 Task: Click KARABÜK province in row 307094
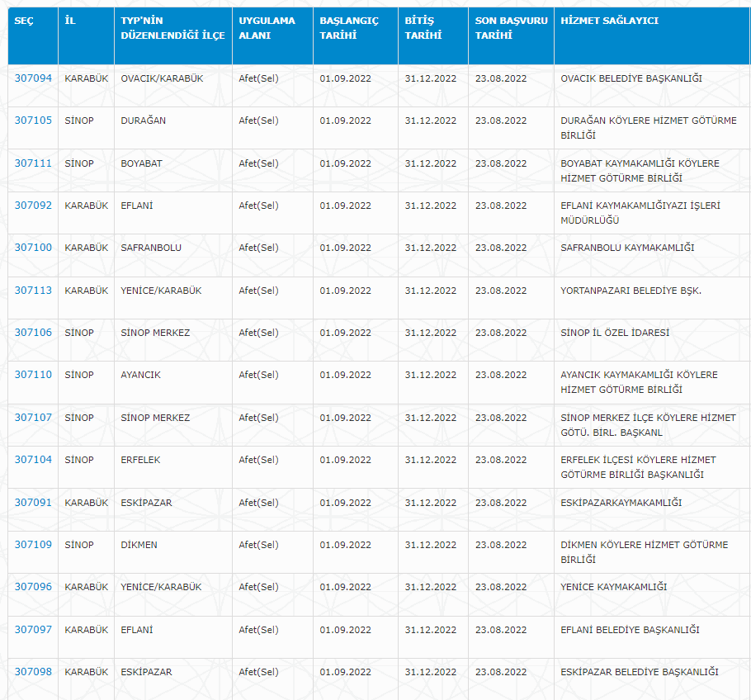pos(86,78)
